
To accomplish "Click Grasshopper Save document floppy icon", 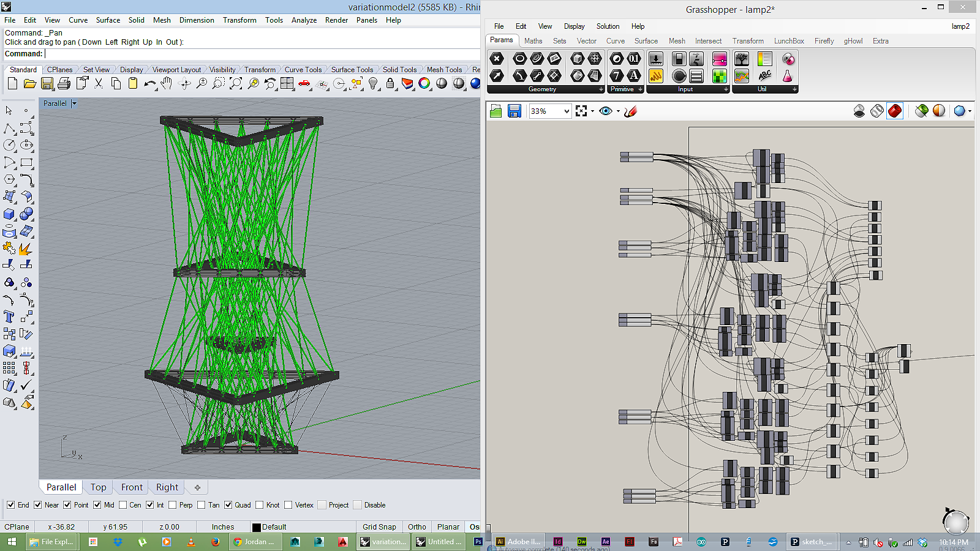I will coord(514,111).
